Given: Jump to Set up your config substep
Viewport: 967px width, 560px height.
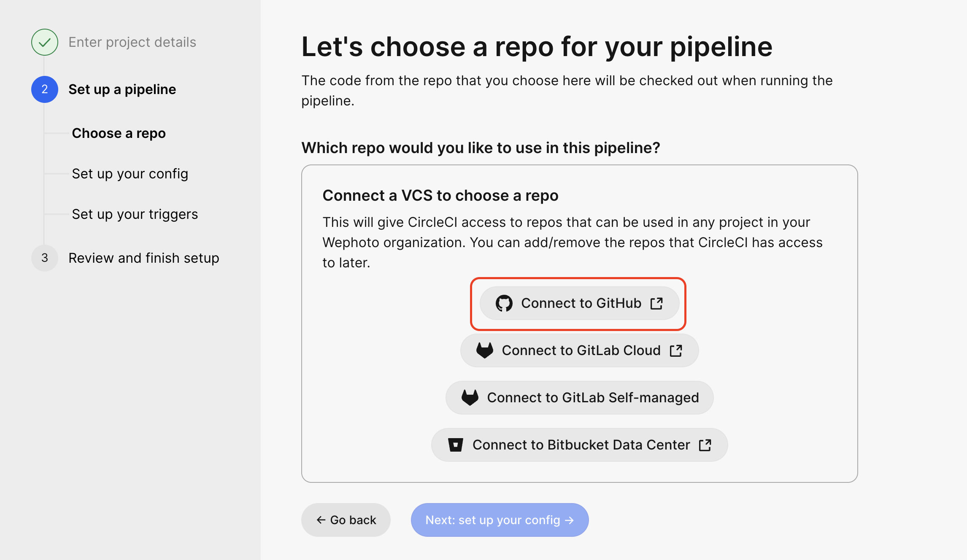Looking at the screenshot, I should click(130, 174).
